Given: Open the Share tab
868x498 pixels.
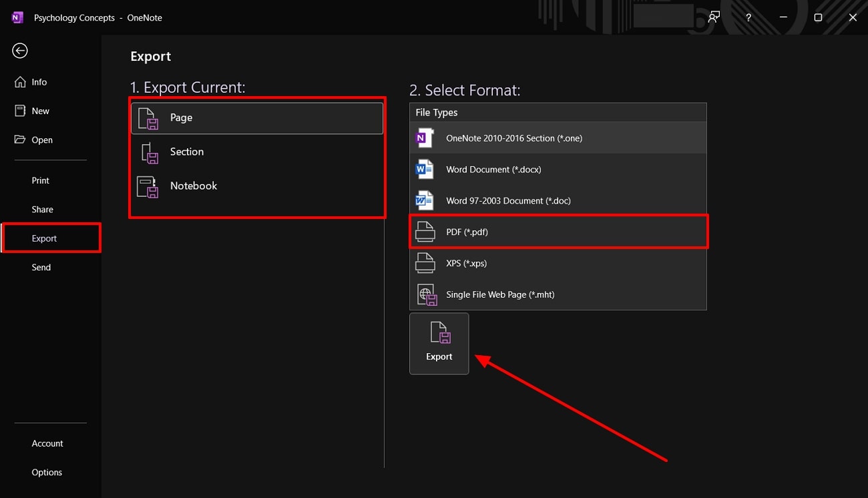Looking at the screenshot, I should coord(51,209).
